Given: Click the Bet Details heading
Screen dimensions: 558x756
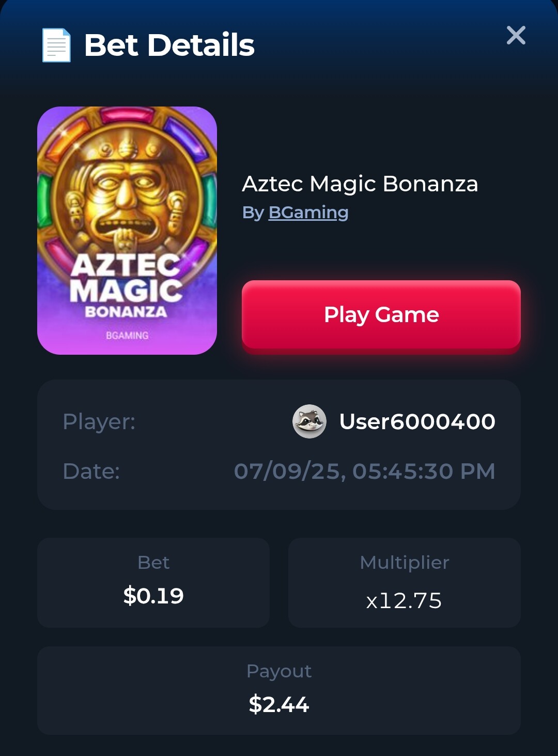Looking at the screenshot, I should (169, 45).
